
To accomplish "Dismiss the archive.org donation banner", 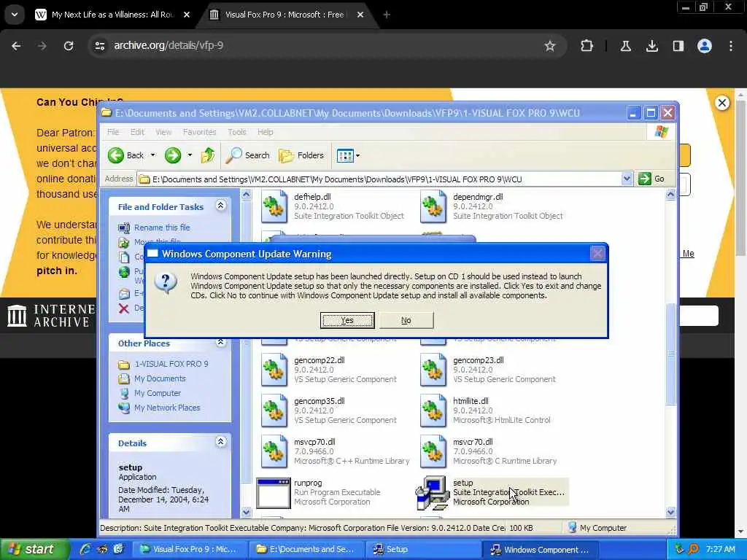I will point(721,103).
